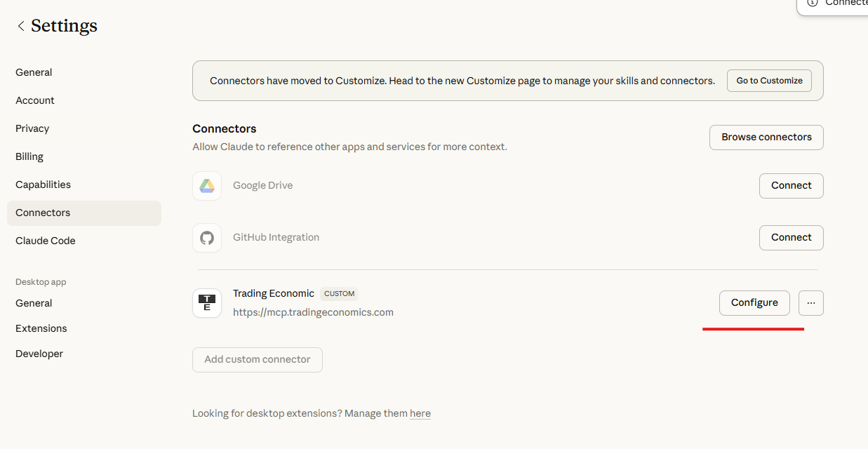Image resolution: width=868 pixels, height=449 pixels.
Task: Open General settings under Desktop app
Action: (34, 303)
